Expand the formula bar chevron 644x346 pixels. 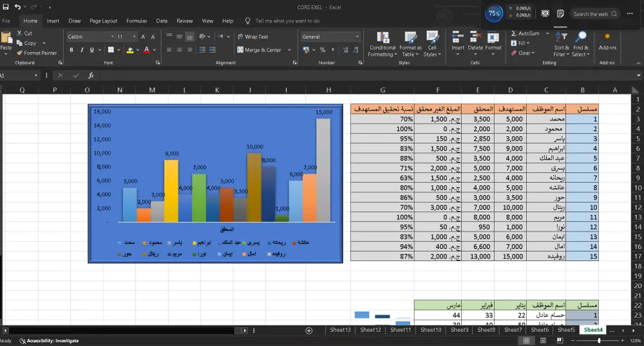[638, 75]
